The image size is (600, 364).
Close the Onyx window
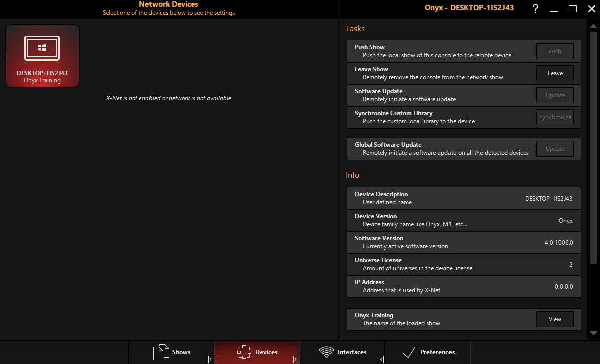[x=591, y=9]
